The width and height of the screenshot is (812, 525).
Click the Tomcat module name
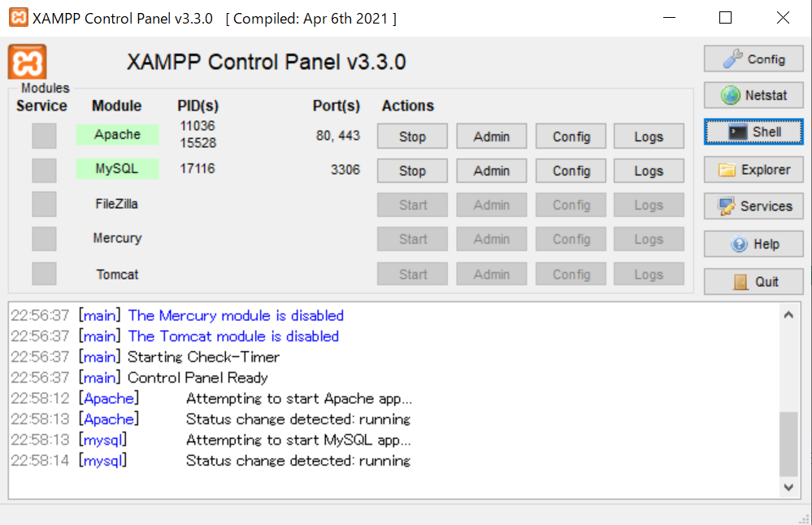point(117,275)
